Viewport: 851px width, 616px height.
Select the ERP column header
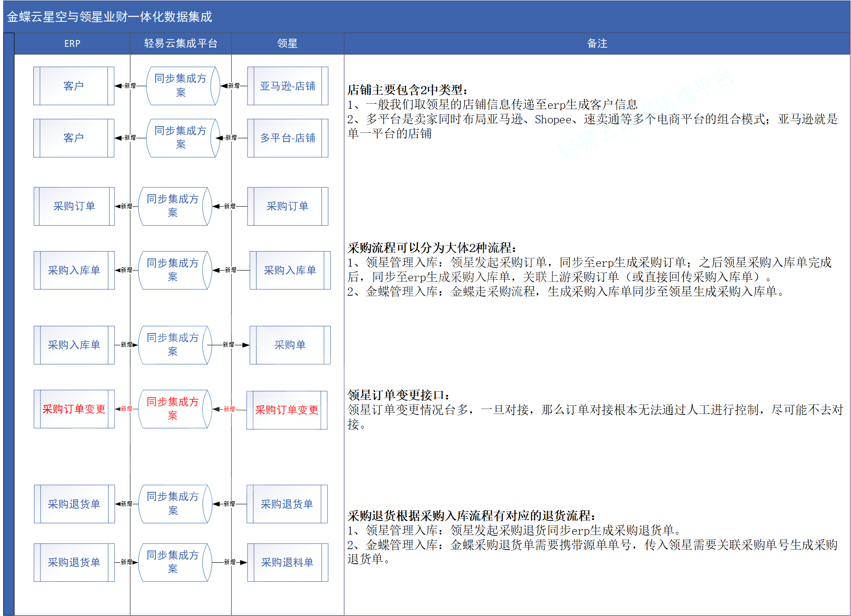pyautogui.click(x=72, y=44)
